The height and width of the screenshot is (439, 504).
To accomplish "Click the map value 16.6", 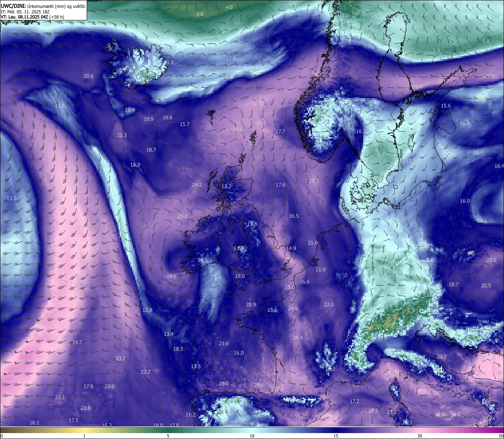I will 304,282.
